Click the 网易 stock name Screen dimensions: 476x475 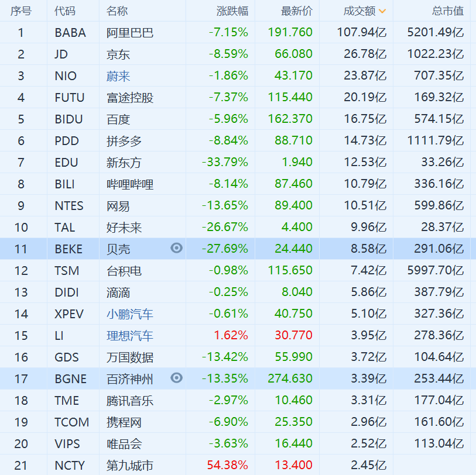(118, 206)
